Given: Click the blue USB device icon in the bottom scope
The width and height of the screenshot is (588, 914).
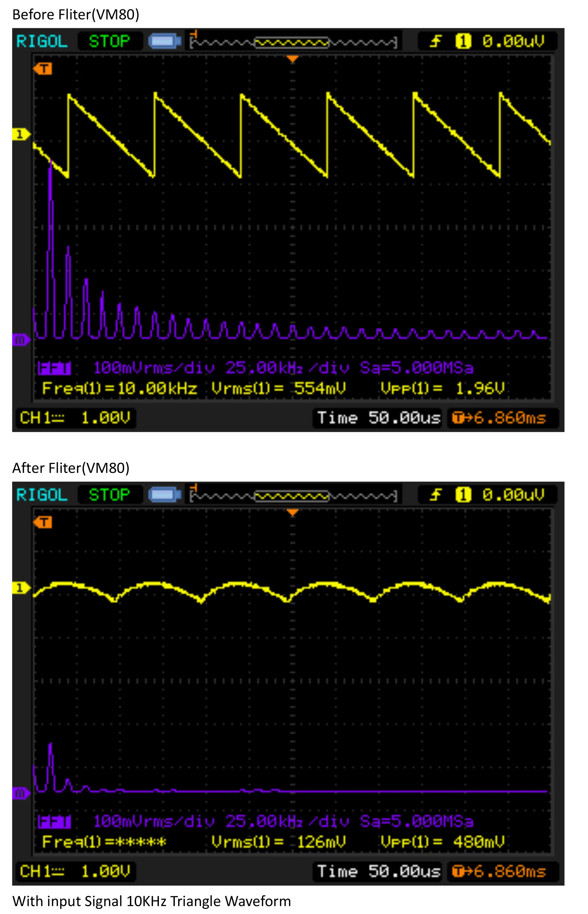Looking at the screenshot, I should (x=165, y=495).
